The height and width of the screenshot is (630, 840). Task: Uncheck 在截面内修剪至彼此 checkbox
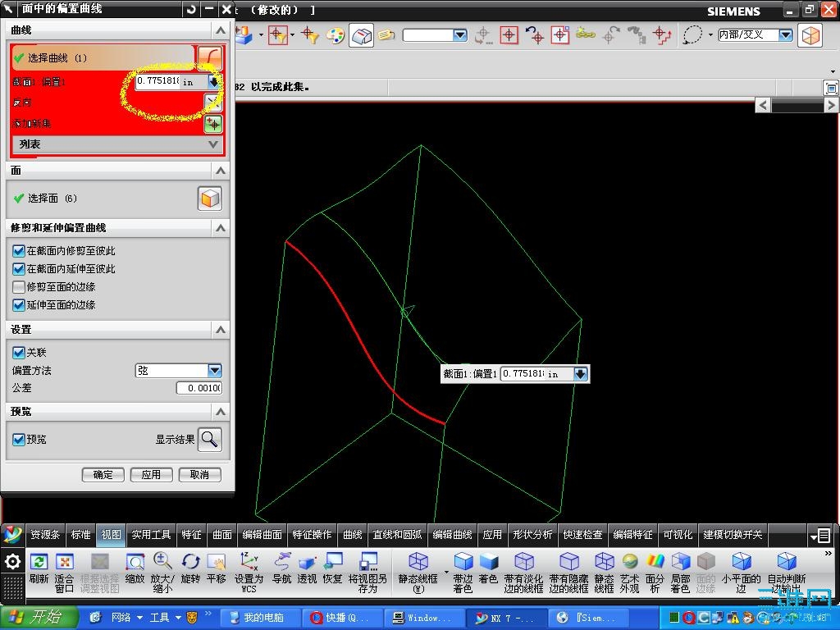click(19, 251)
